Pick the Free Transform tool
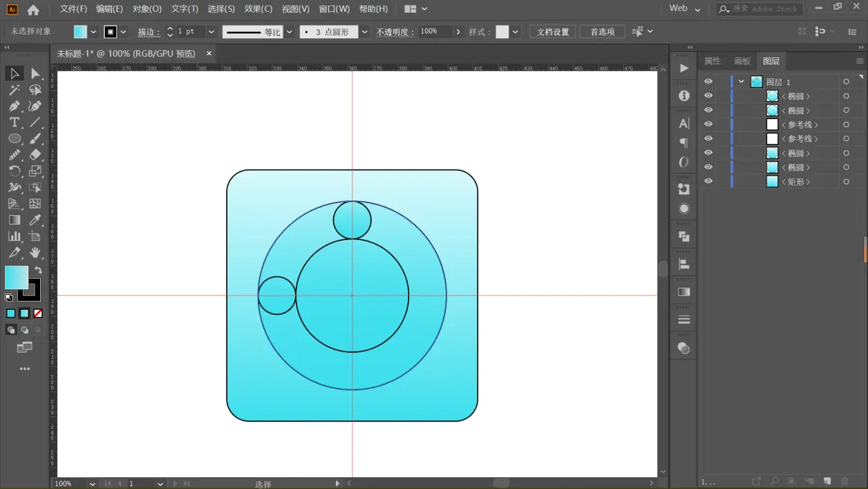Viewport: 868px width, 489px height. [x=35, y=187]
